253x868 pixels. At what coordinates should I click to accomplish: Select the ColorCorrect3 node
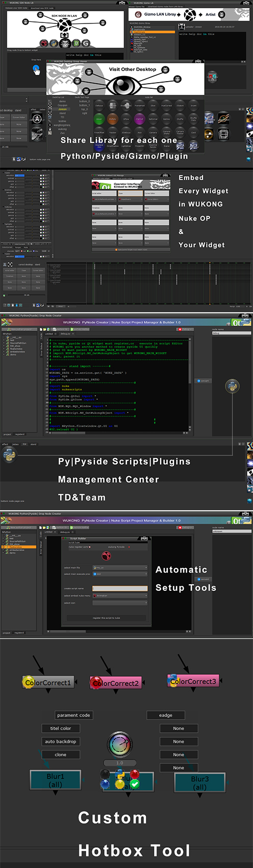point(193,681)
